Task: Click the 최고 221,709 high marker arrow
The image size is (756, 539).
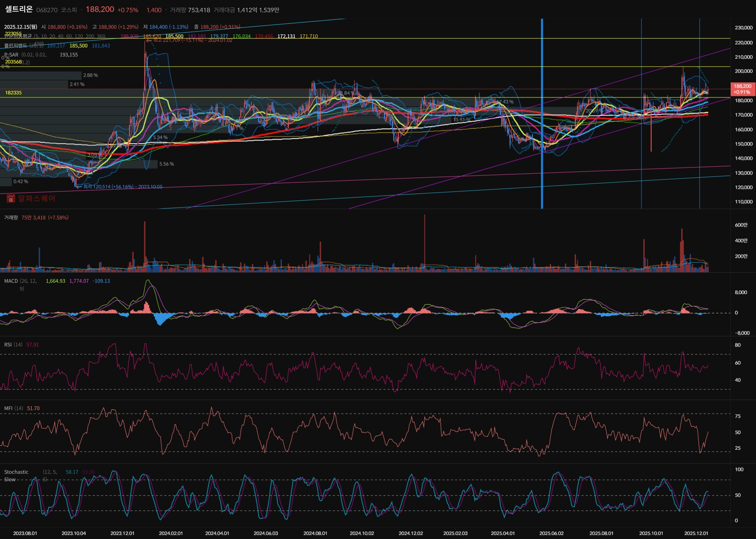Action: (149, 40)
